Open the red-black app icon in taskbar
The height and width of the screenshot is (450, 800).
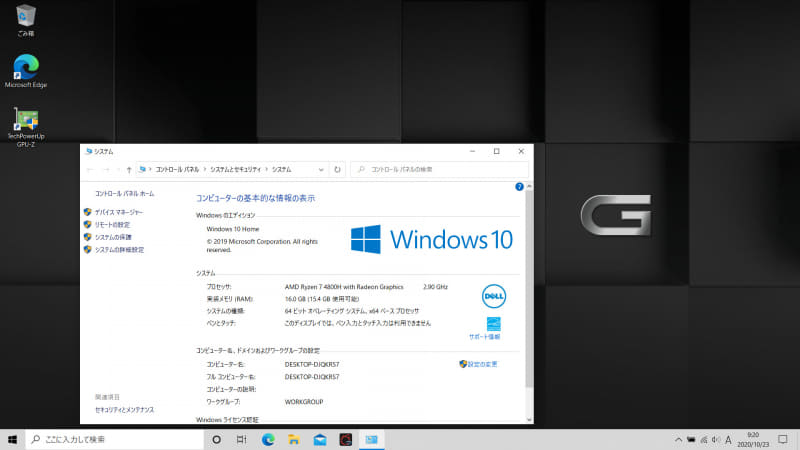point(345,439)
